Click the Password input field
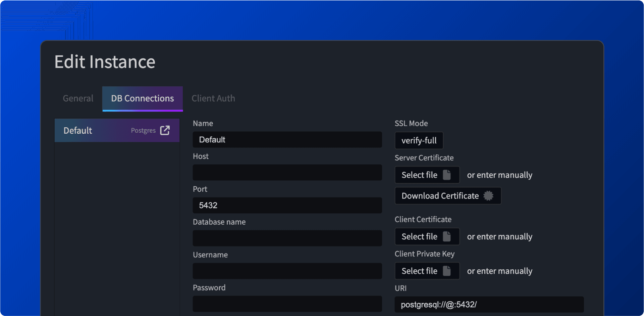644x316 pixels. pos(287,304)
